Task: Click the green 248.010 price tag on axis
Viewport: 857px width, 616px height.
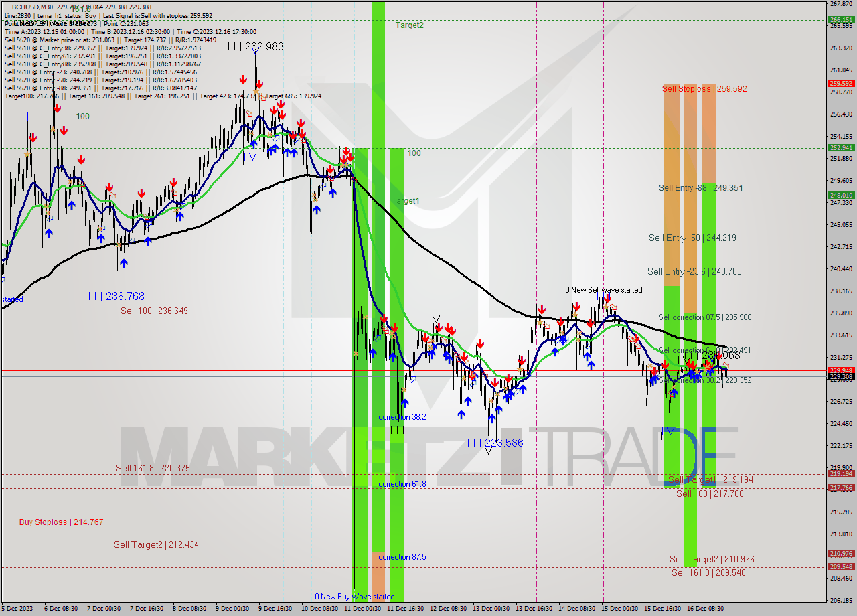Action: click(841, 196)
